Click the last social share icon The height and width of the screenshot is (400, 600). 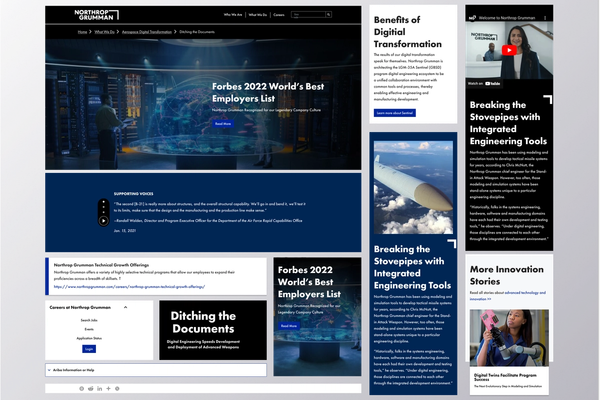(x=117, y=389)
